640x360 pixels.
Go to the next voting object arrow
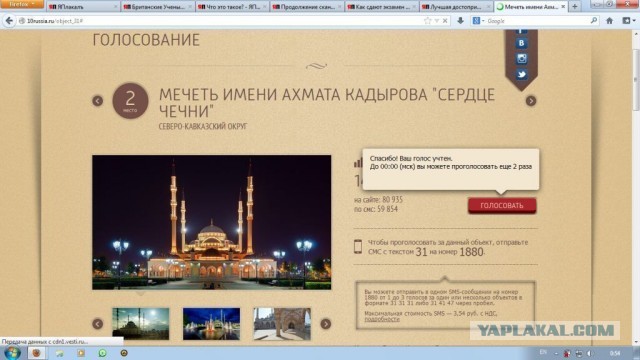[x=531, y=101]
